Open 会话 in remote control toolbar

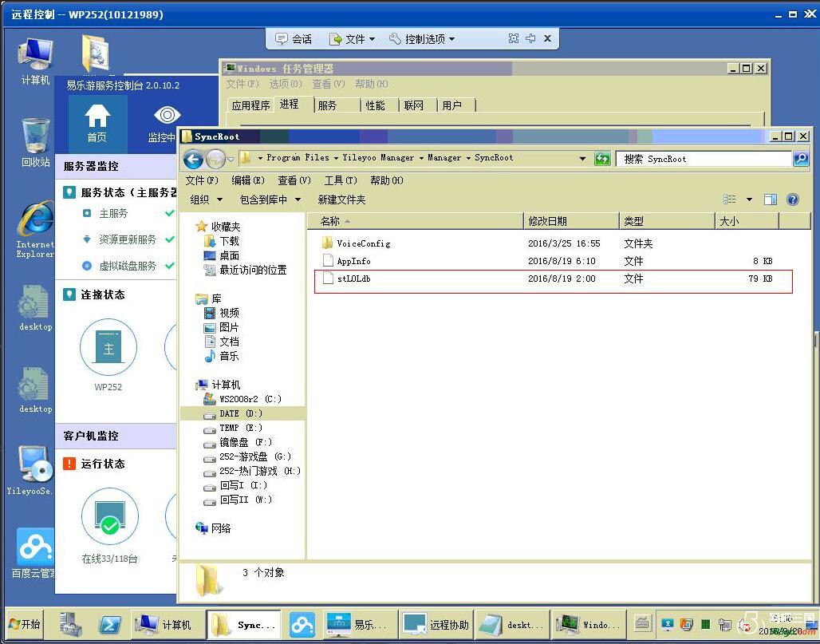[294, 39]
